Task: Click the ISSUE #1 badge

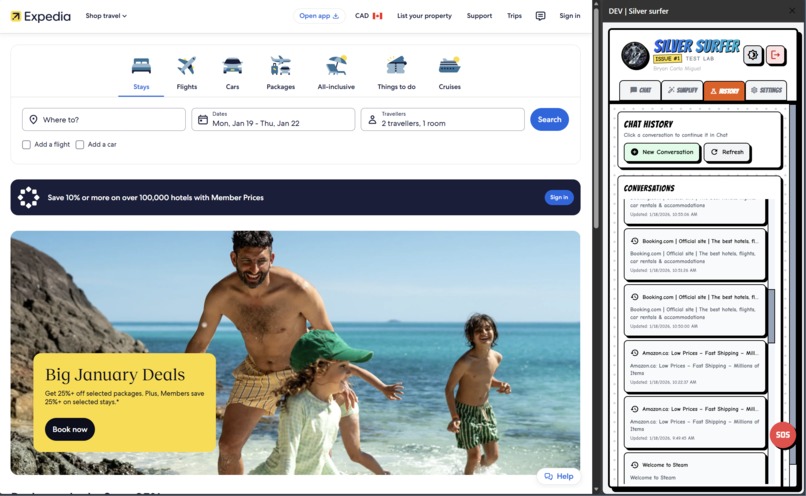Action: [667, 59]
